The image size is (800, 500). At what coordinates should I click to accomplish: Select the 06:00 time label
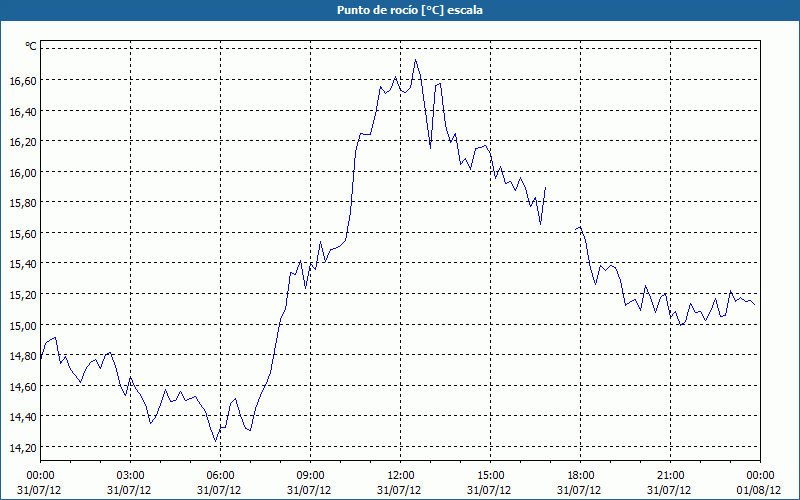click(220, 476)
